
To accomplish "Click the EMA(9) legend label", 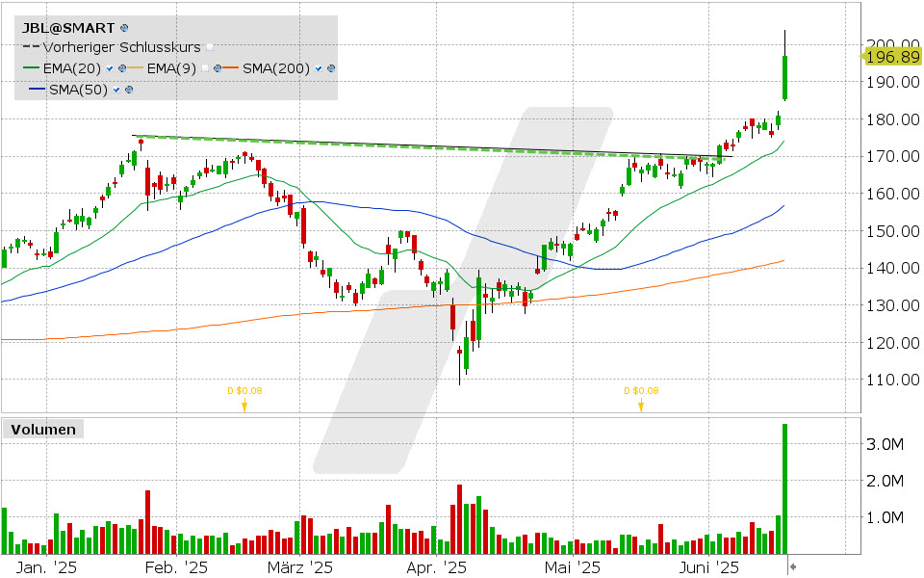I will tap(171, 68).
